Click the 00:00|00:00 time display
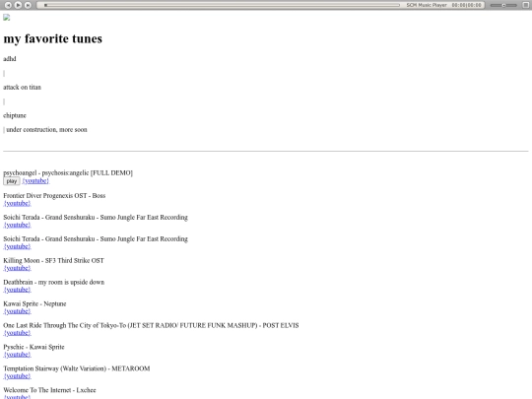The width and height of the screenshot is (532, 399). point(467,5)
